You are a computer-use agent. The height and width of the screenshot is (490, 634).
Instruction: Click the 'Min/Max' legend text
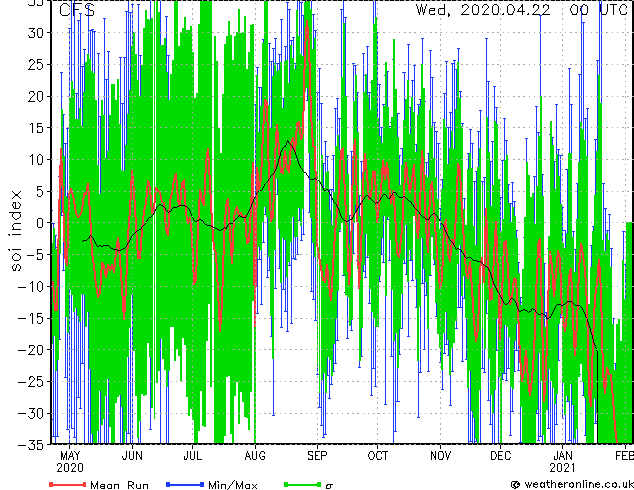(232, 485)
